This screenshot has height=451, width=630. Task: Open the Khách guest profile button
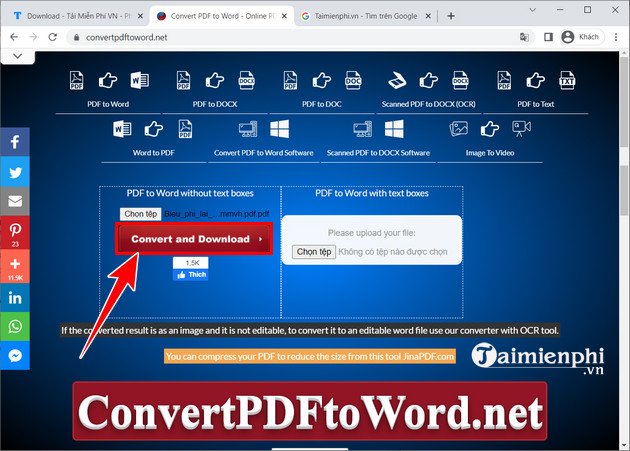point(581,37)
